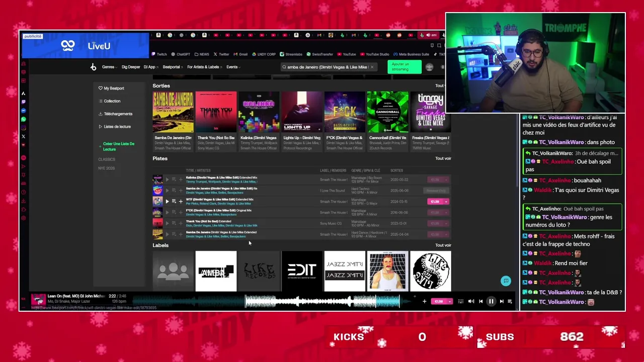Mute the player volume
The height and width of the screenshot is (362, 644).
(471, 301)
